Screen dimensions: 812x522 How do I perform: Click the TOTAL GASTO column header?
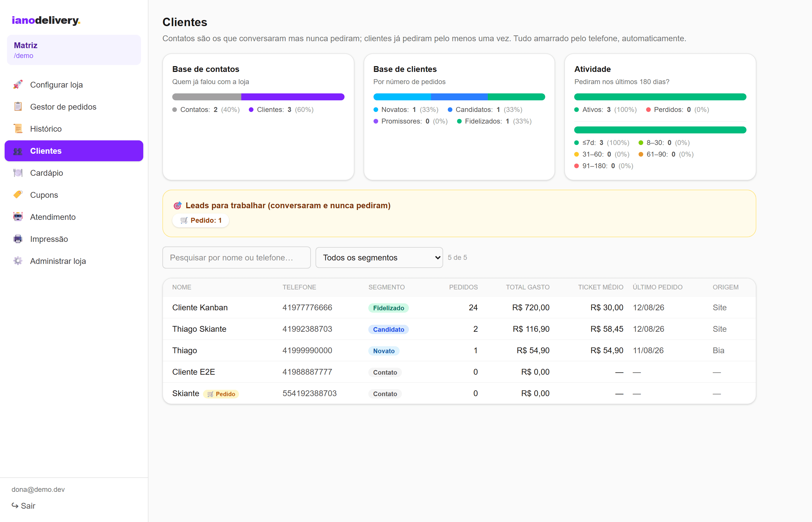pyautogui.click(x=528, y=287)
